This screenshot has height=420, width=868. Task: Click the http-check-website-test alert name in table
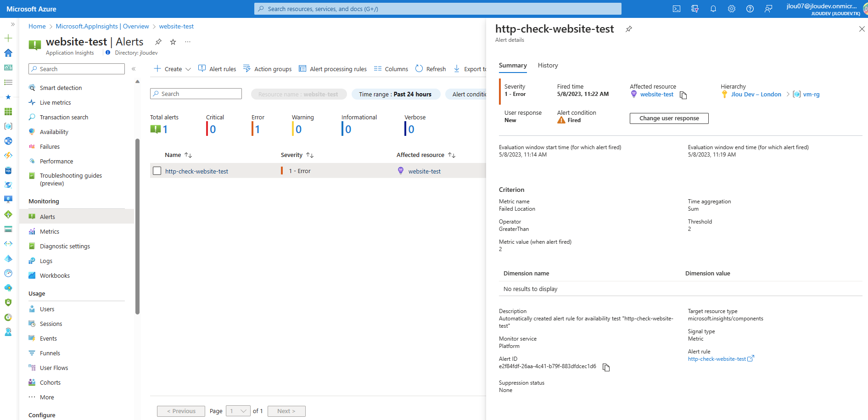(x=196, y=171)
